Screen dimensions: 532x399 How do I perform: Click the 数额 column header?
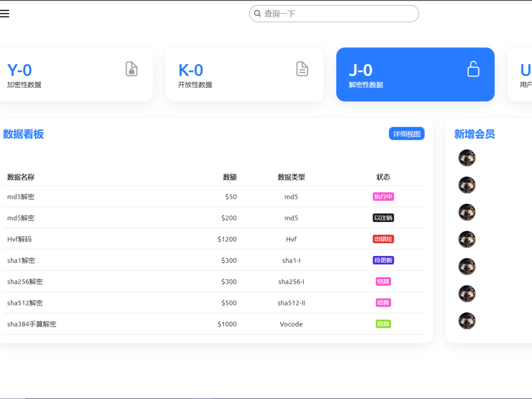[230, 177]
